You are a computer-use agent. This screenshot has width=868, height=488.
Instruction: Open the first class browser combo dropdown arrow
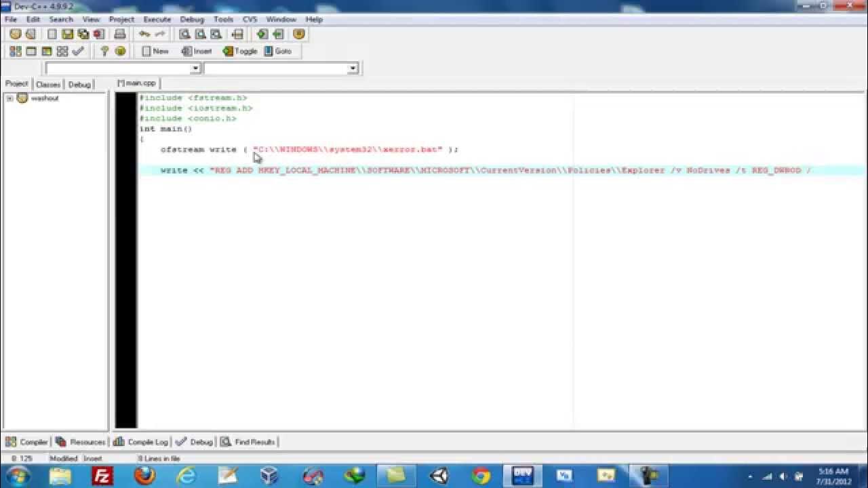(x=195, y=68)
